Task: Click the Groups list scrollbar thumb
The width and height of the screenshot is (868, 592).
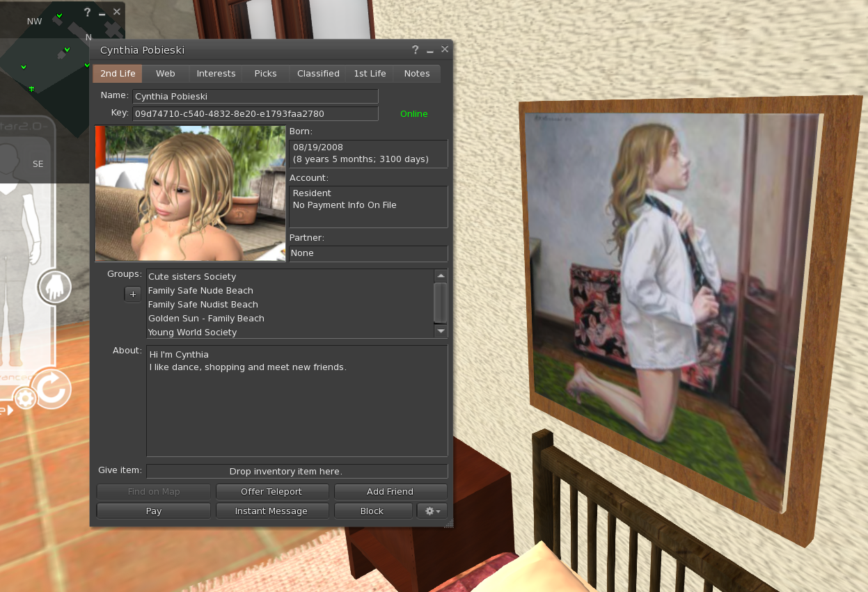Action: [440, 302]
